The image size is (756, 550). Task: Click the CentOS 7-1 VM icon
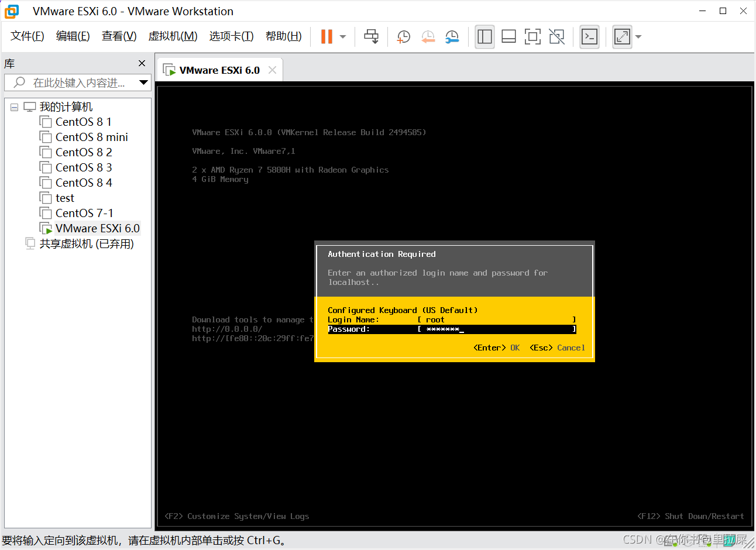tap(46, 213)
